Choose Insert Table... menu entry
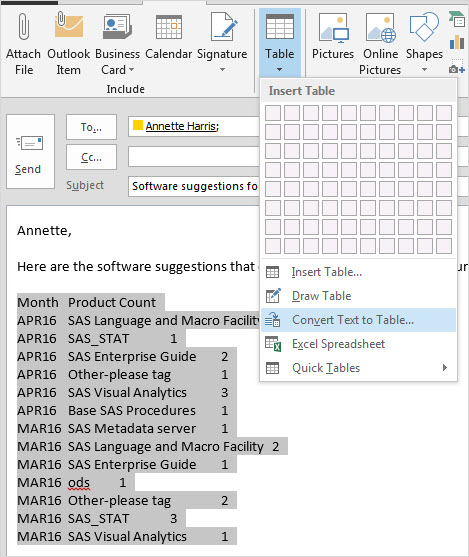This screenshot has height=557, width=469. 359,272
